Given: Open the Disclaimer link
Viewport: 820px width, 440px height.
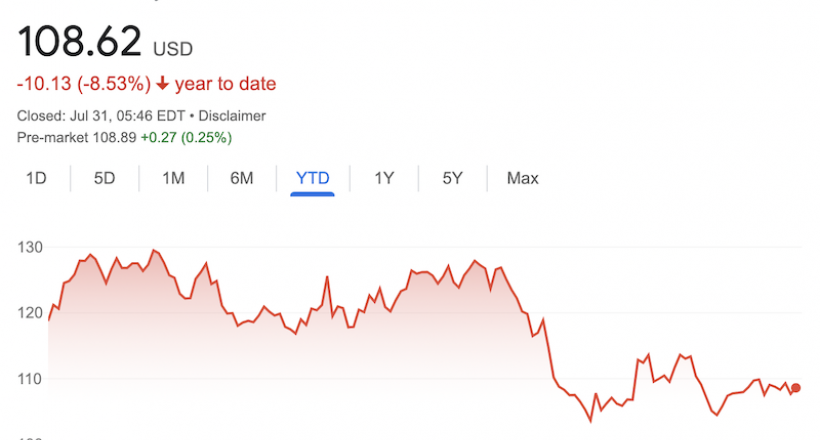Looking at the screenshot, I should (232, 116).
